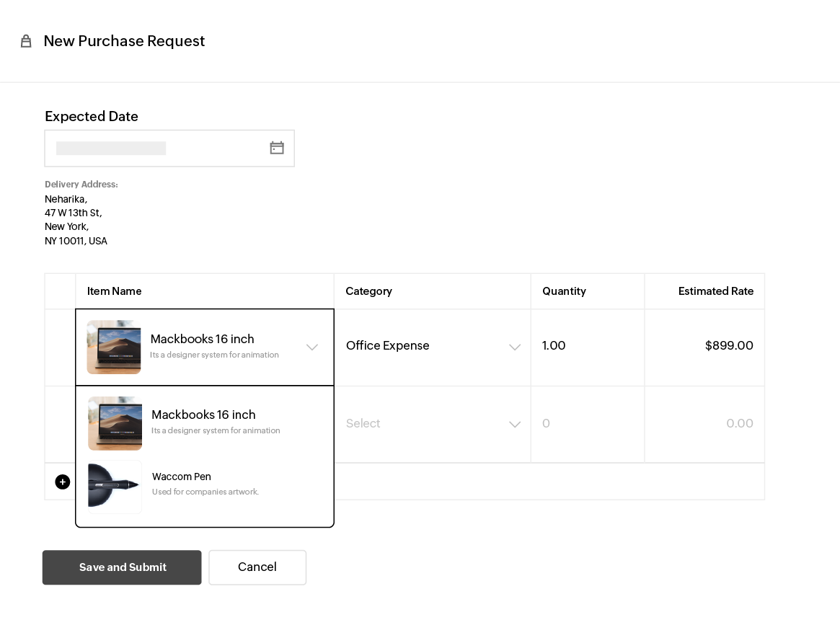Click the Item Name column header
This screenshot has height=620, width=840.
tap(114, 291)
